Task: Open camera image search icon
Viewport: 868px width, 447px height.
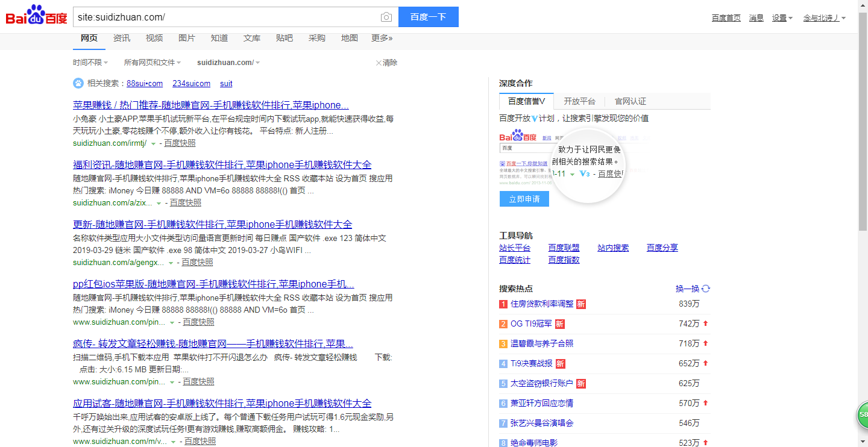Action: pos(386,17)
